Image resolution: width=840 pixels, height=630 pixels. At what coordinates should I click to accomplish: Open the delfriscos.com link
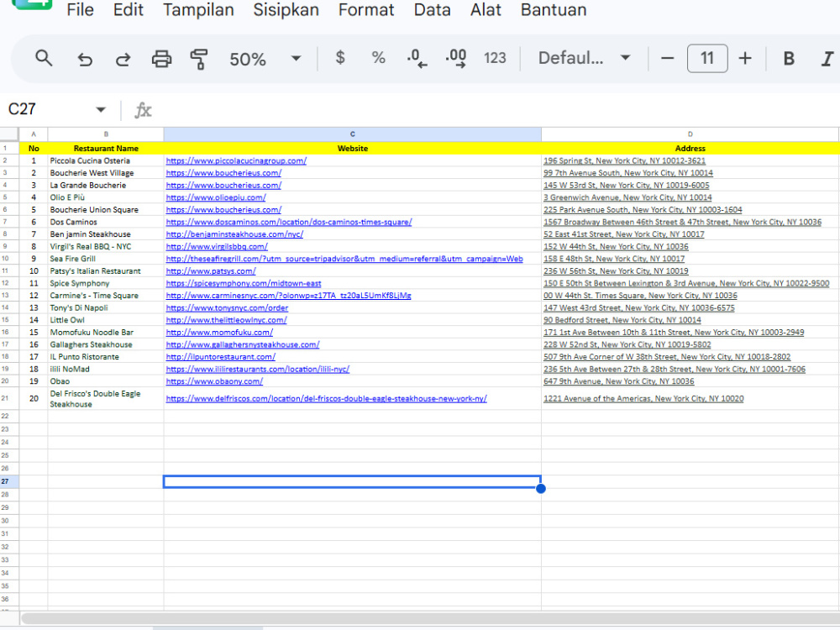point(326,398)
